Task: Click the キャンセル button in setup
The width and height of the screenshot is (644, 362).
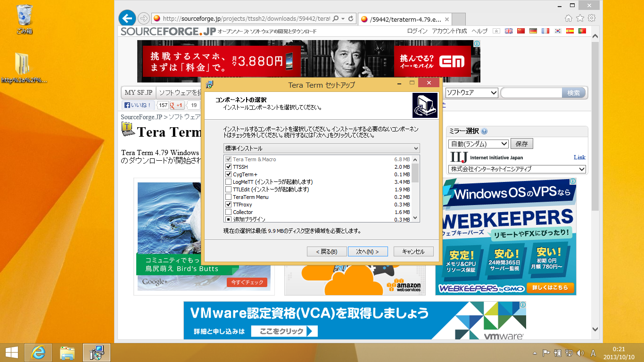Action: click(x=413, y=252)
